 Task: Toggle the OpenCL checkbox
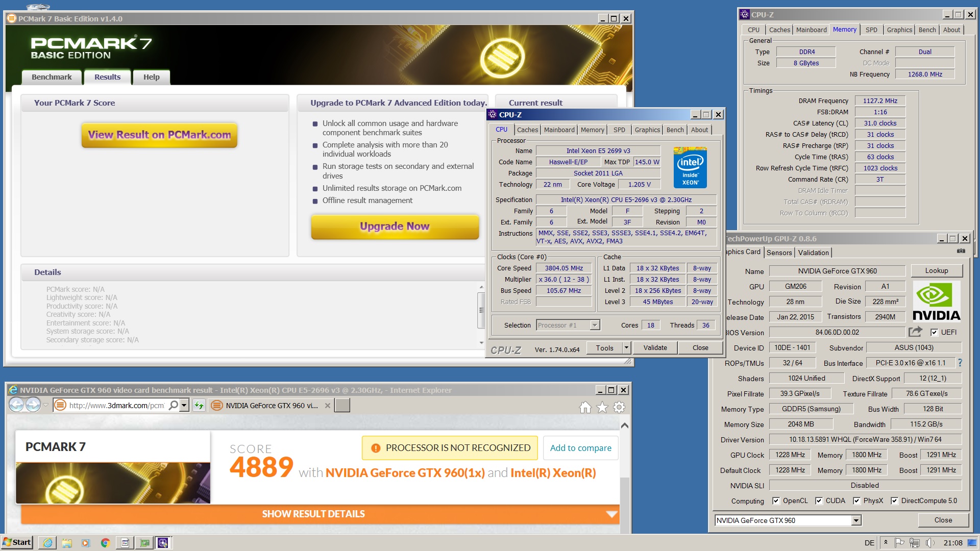pyautogui.click(x=776, y=500)
